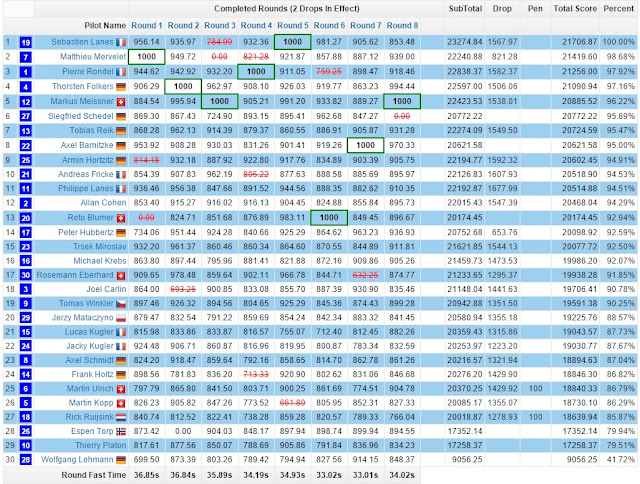Open the Round 5 column header link

(293, 25)
